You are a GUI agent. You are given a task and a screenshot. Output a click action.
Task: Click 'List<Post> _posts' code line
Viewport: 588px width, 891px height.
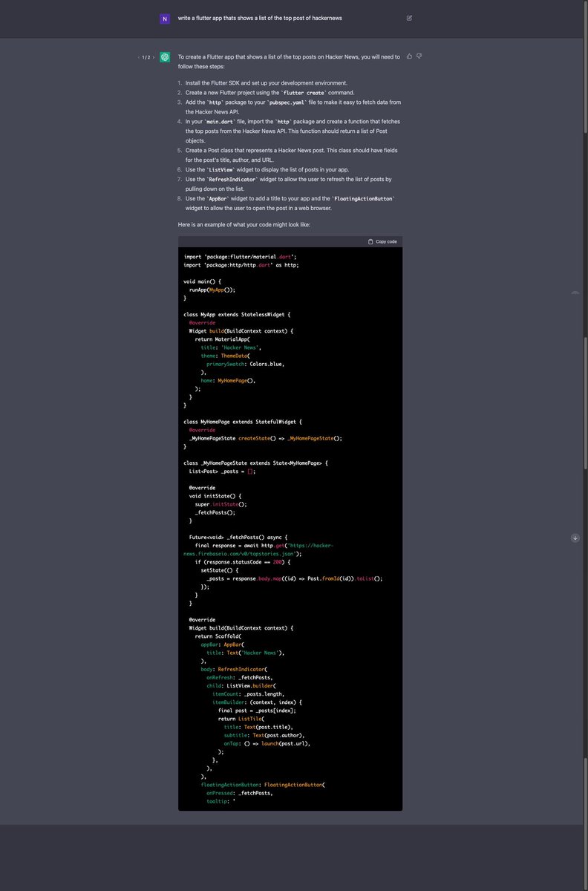pos(223,471)
